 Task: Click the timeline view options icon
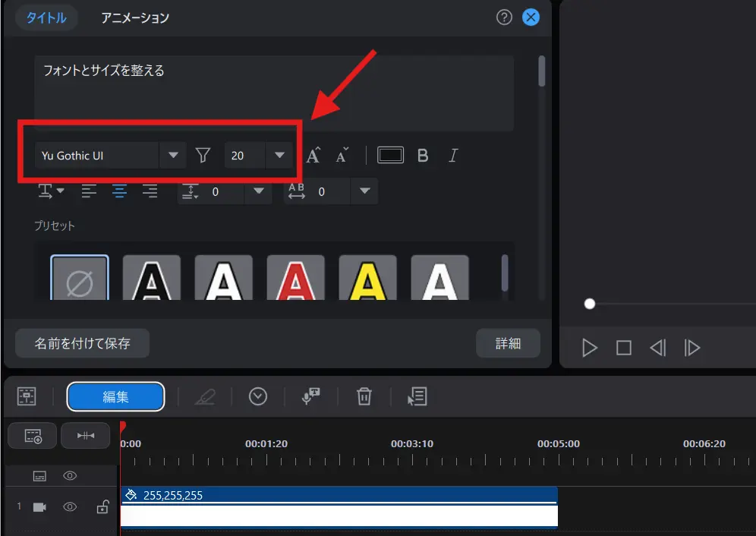(27, 396)
